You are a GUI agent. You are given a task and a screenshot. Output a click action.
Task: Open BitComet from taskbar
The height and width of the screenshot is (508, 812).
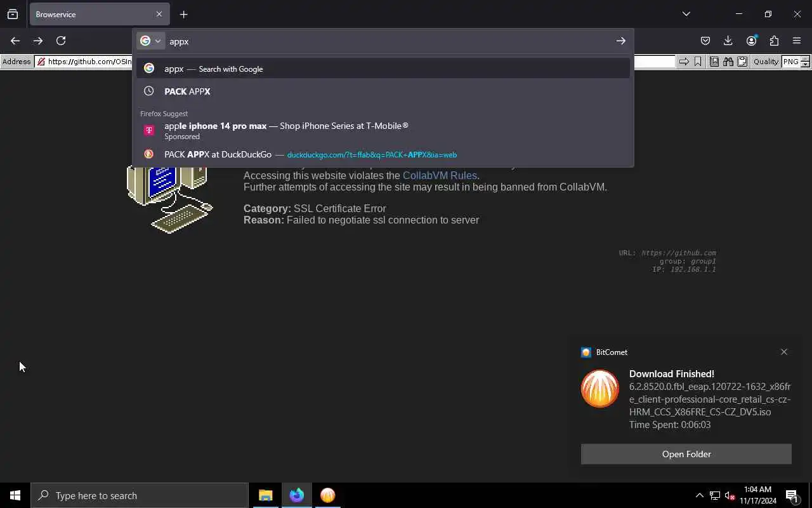328,495
